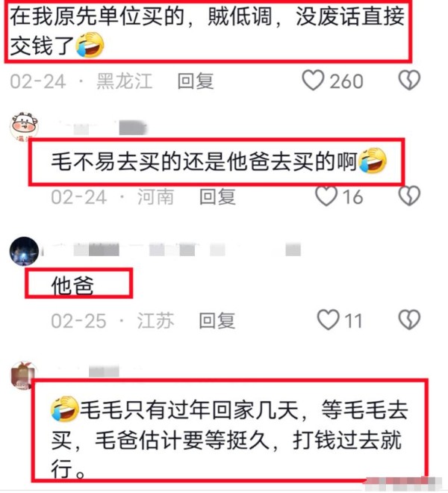Tap broken heart on the Henan comment

click(409, 196)
